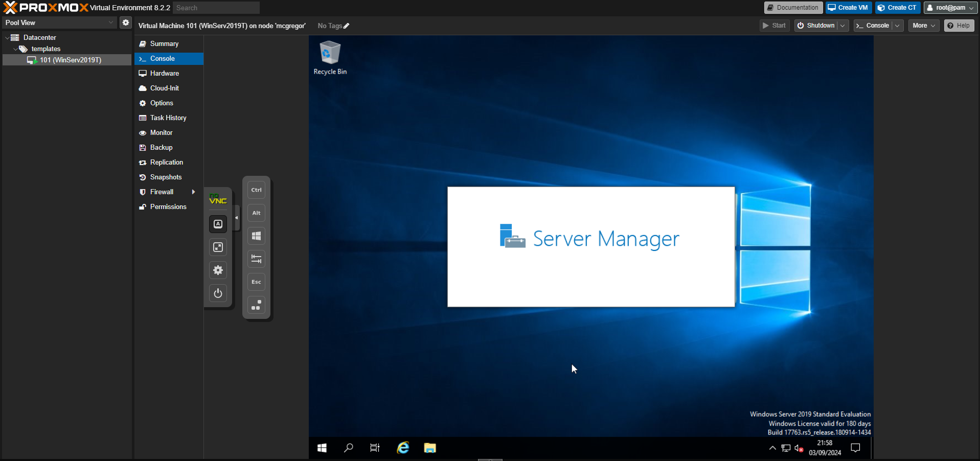Open Cloud-Init section
The width and height of the screenshot is (980, 461).
pos(169,88)
